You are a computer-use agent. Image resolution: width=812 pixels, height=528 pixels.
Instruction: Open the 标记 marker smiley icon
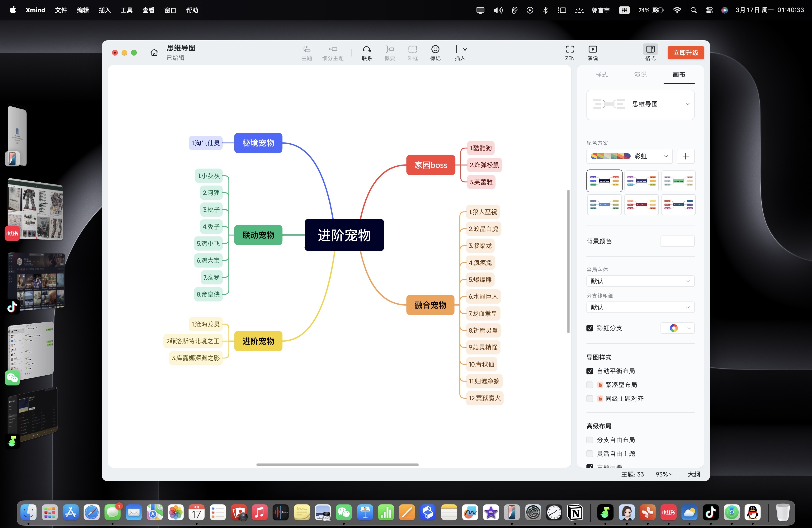pyautogui.click(x=435, y=53)
